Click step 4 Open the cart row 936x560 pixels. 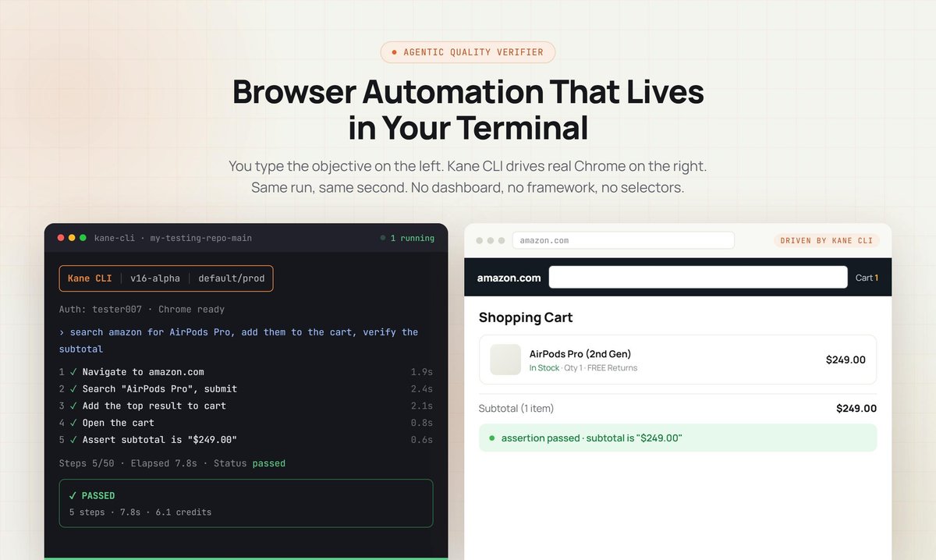pos(246,423)
